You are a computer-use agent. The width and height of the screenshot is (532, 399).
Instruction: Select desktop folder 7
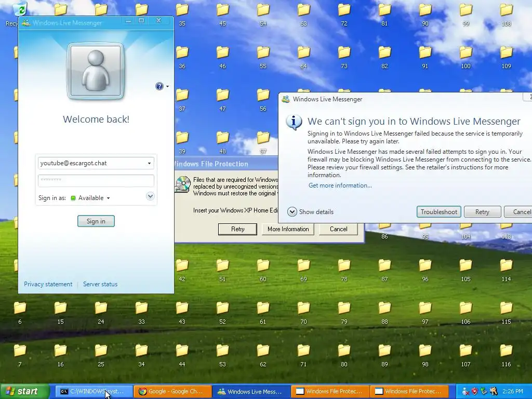click(20, 355)
